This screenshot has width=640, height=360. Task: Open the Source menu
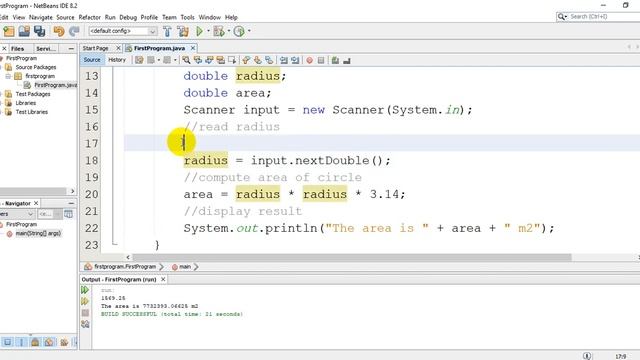pos(65,17)
